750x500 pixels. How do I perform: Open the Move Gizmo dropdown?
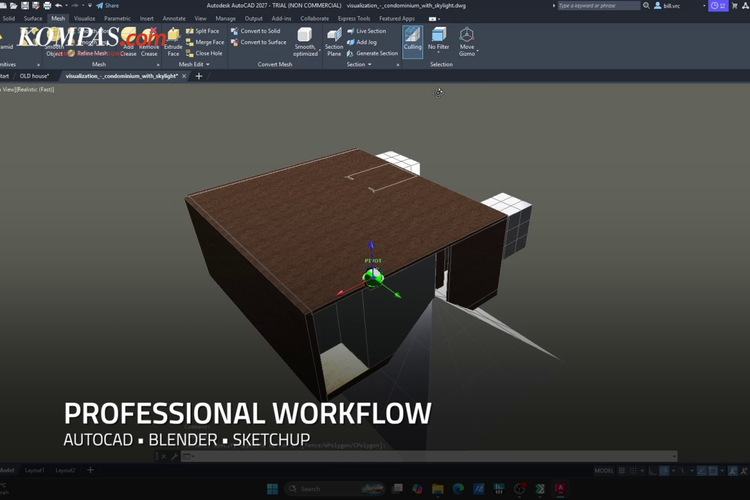[477, 50]
